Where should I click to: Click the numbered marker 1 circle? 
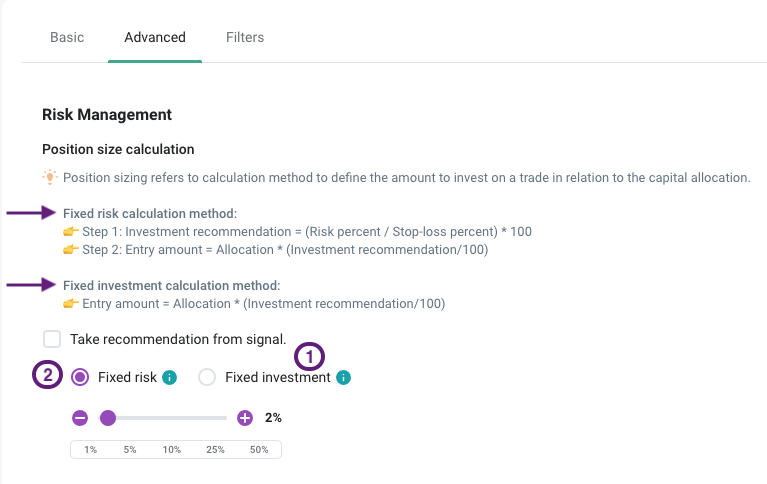tap(309, 355)
